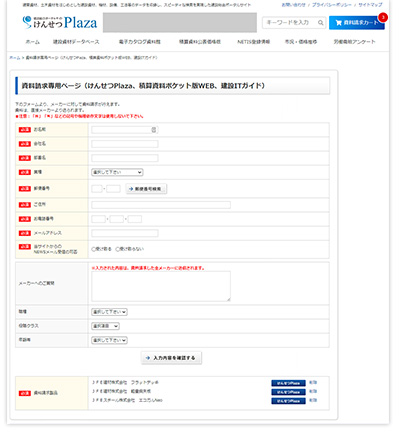Open the 資料請求カート cart button
This screenshot has height=434, width=400.
[x=356, y=23]
